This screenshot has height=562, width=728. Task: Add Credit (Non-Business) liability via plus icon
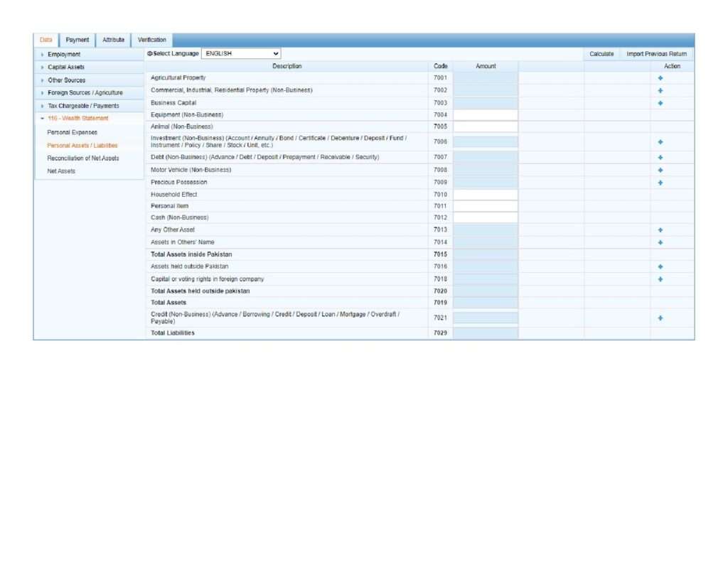coord(660,318)
